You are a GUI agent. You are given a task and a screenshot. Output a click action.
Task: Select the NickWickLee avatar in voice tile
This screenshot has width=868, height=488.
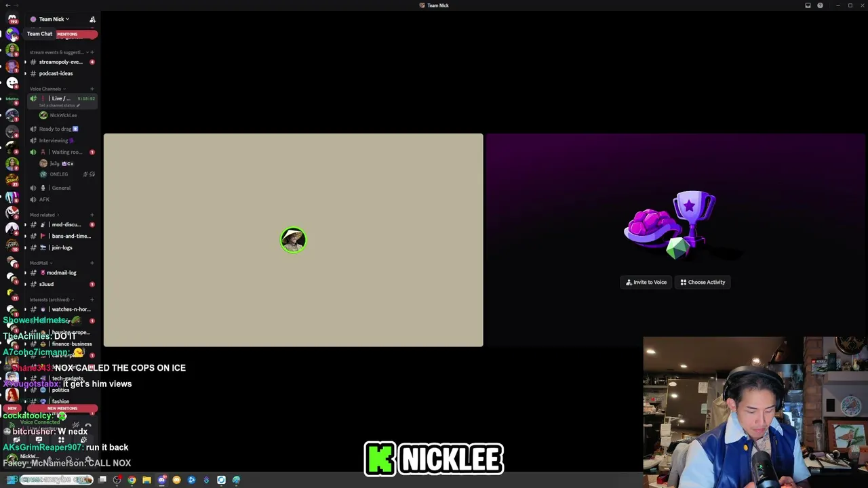294,240
